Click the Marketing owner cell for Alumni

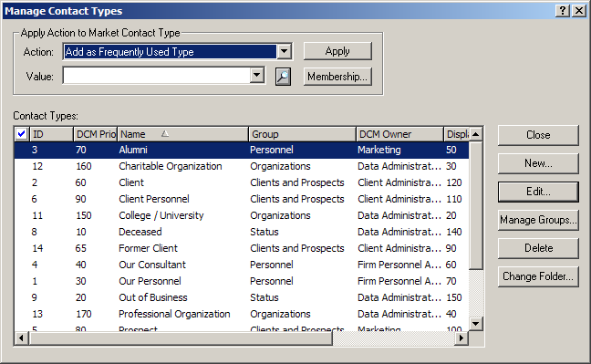point(379,151)
